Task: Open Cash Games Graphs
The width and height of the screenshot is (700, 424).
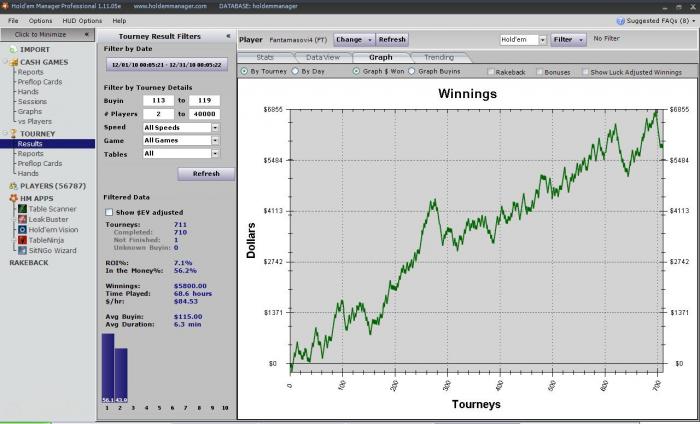Action: (x=29, y=112)
